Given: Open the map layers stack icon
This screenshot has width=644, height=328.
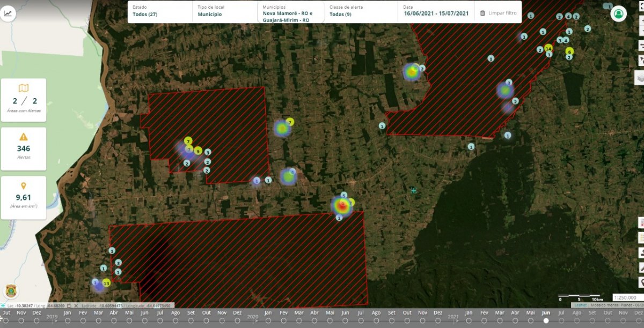Looking at the screenshot, I should coord(640,78).
